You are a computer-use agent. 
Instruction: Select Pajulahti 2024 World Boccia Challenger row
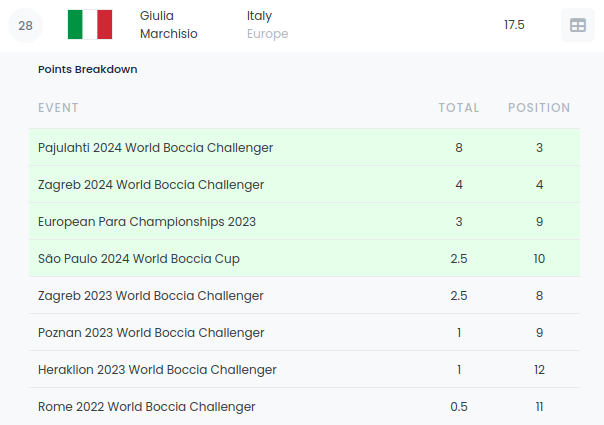point(155,148)
